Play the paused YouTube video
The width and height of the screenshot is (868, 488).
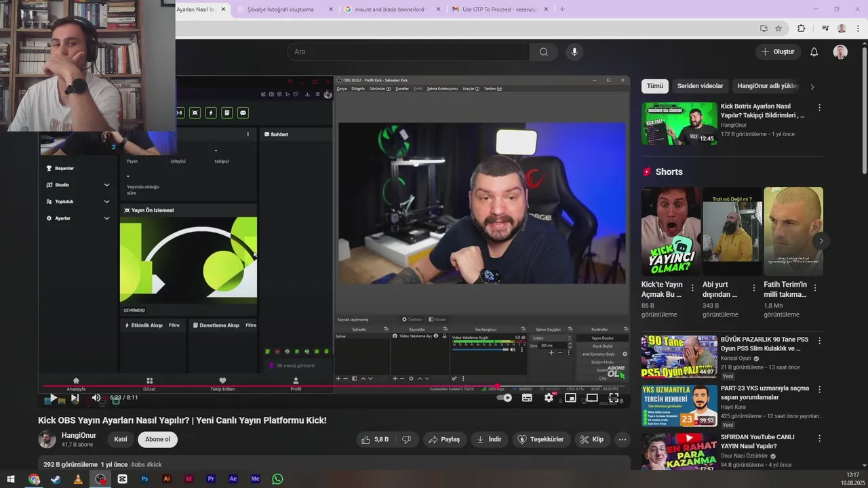click(x=53, y=398)
